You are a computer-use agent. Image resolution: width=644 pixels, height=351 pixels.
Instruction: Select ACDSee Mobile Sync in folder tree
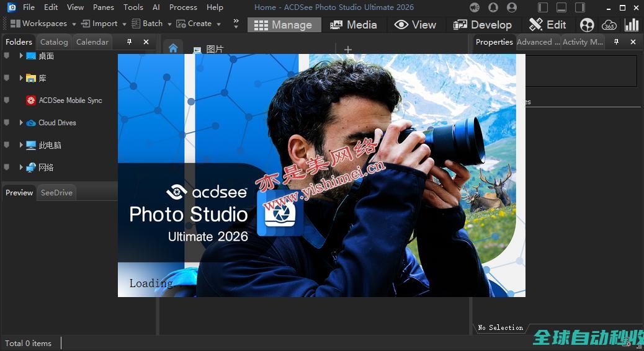point(70,100)
